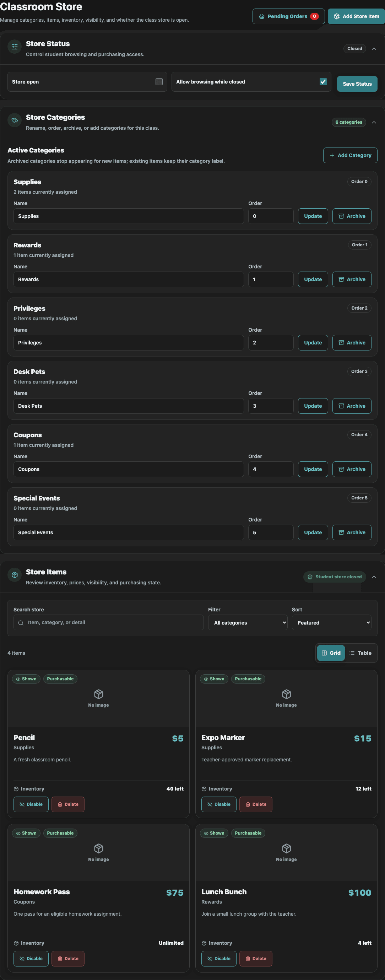Collapse the Store Items section chevron
The image size is (385, 980).
pos(374,577)
